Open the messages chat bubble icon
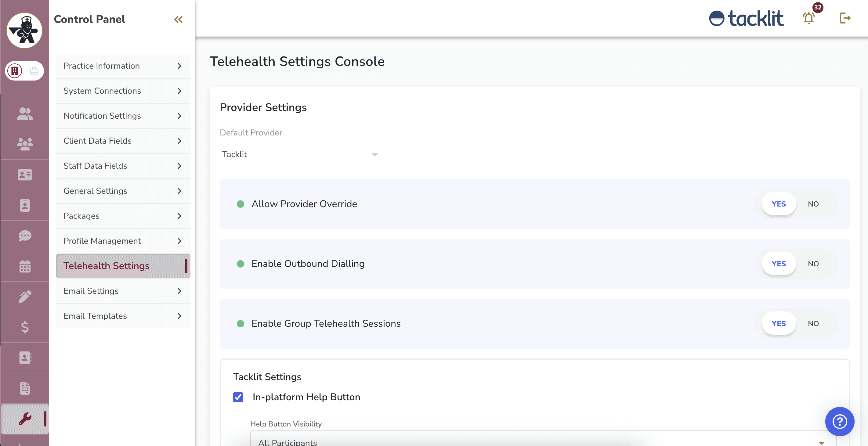This screenshot has height=446, width=868. (25, 236)
